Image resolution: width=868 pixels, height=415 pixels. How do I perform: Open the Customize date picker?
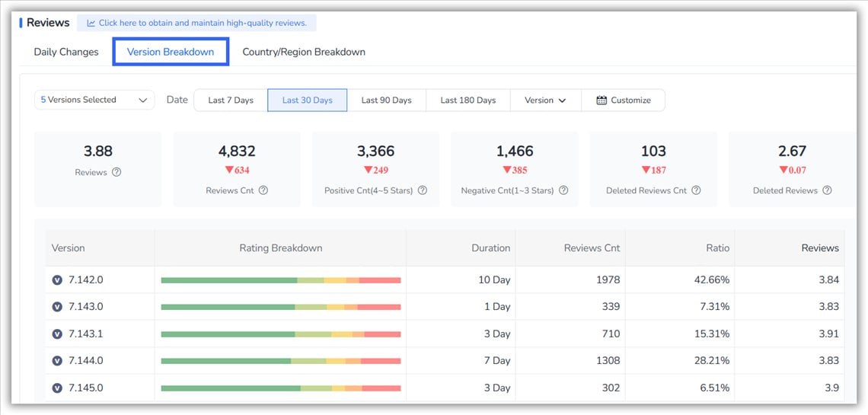click(624, 101)
